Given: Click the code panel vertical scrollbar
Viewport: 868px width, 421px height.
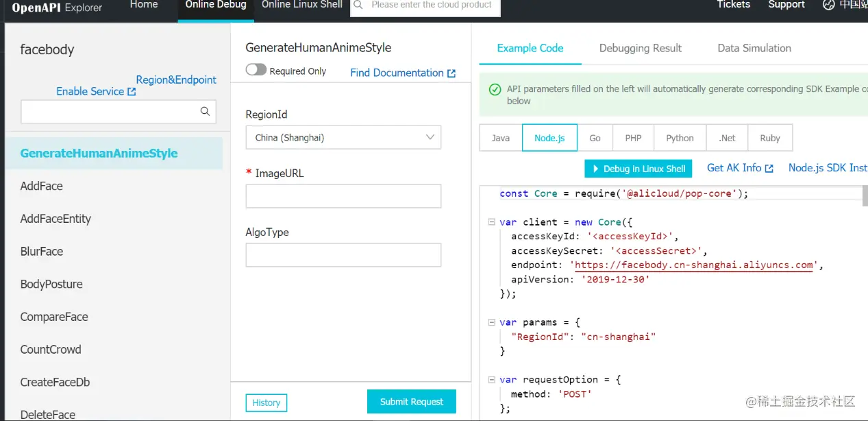Looking at the screenshot, I should pyautogui.click(x=865, y=195).
